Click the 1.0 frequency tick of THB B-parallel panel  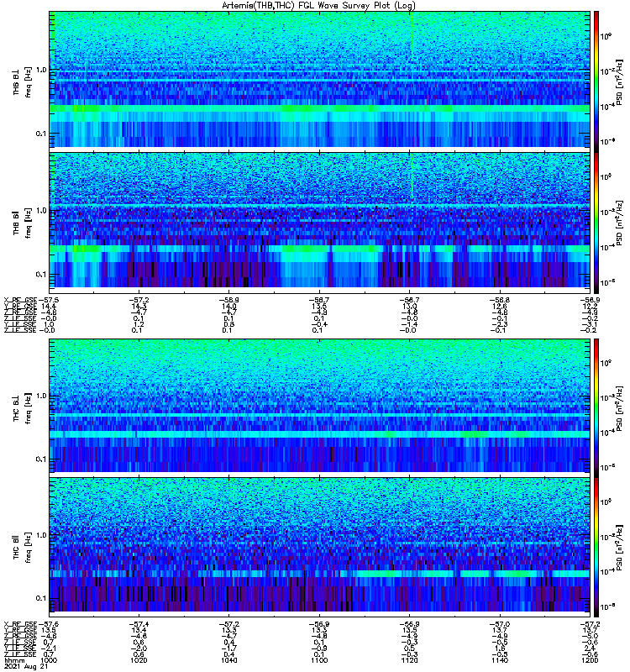[40, 211]
